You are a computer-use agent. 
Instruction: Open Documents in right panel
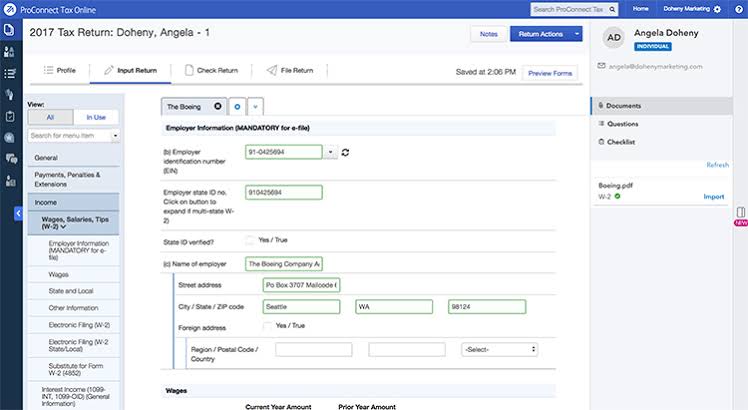(661, 105)
